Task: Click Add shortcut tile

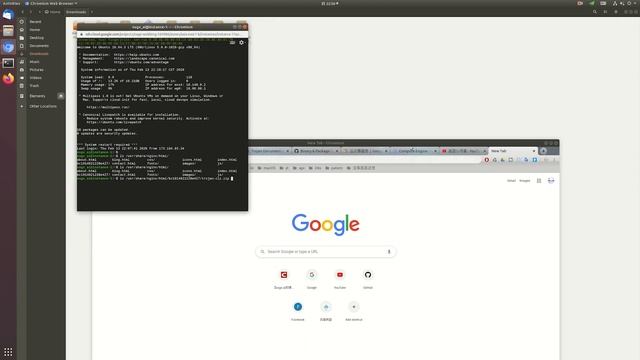Action: (354, 311)
